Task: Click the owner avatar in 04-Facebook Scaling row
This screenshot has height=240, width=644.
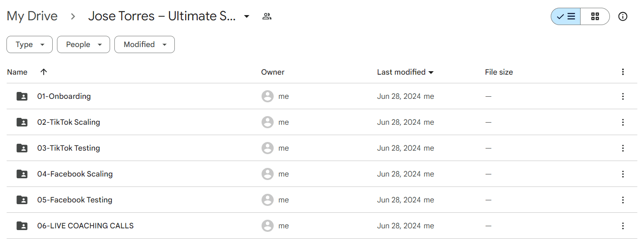Action: 268,174
